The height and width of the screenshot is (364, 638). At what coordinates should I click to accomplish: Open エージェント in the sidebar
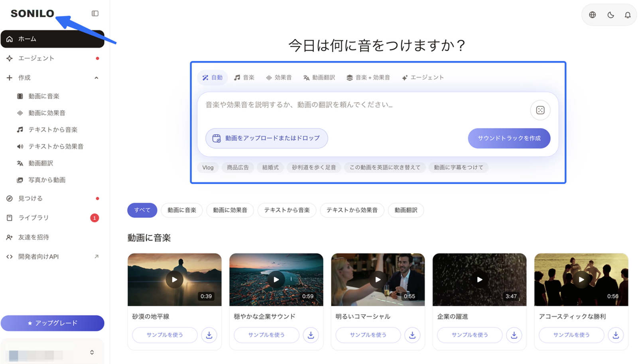coord(52,59)
